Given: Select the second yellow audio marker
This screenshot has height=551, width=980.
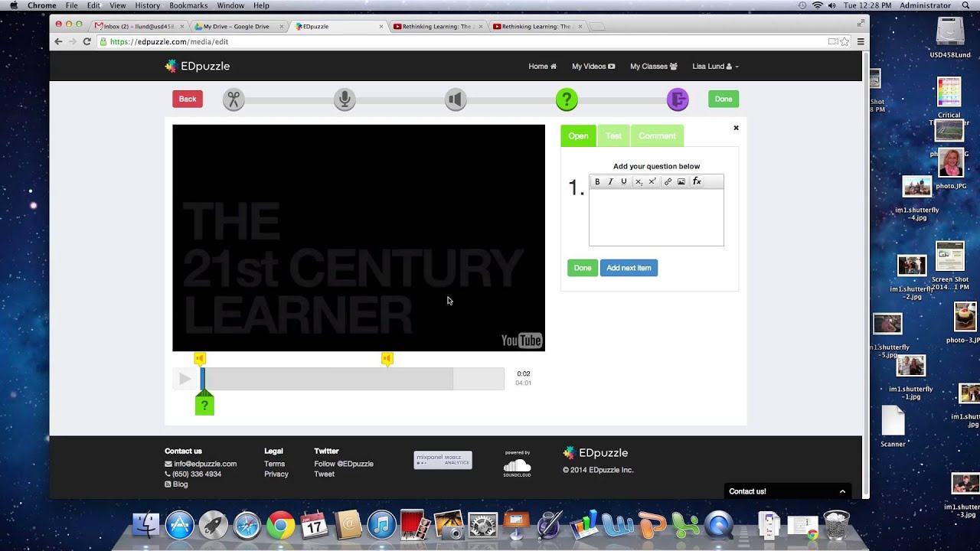Looking at the screenshot, I should pos(387,358).
